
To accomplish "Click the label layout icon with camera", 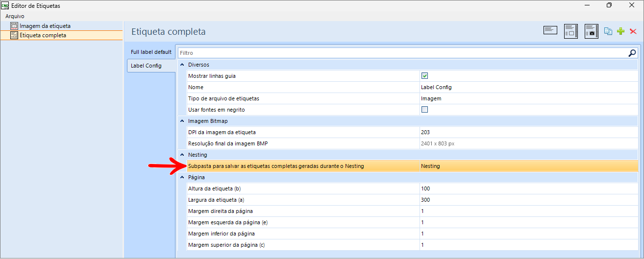I will [592, 31].
